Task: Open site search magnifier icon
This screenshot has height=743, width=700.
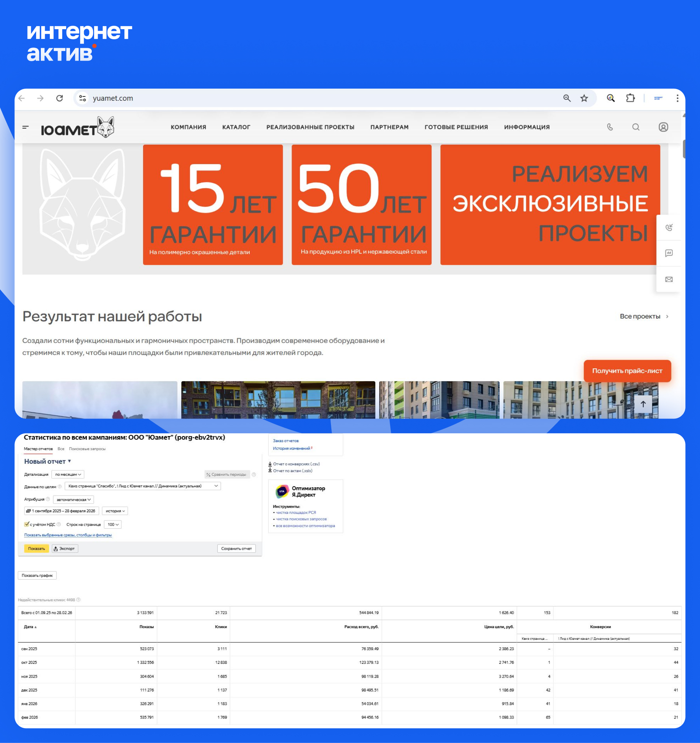Action: coord(636,127)
